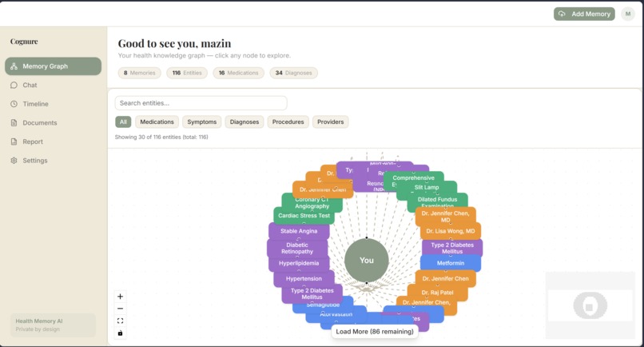
Task: Filter by Medications chip
Action: tap(157, 122)
